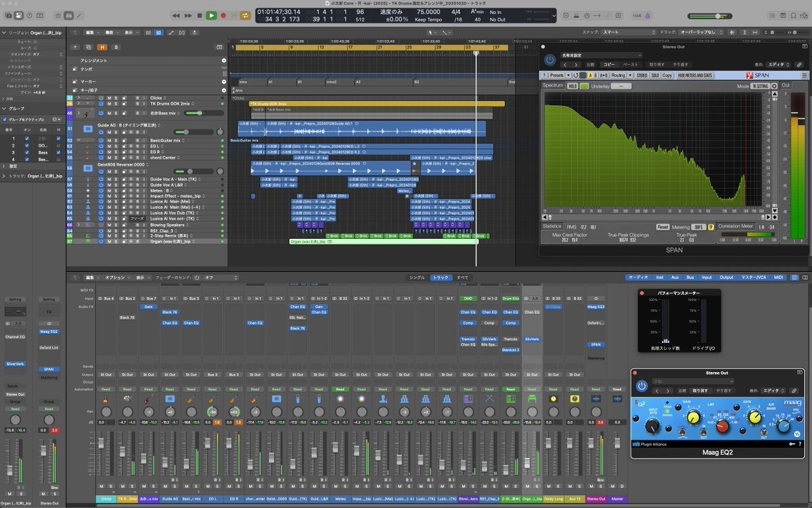The height and width of the screenshot is (508, 812).
Task: Click the SPAN plugin power bypass button
Action: (549, 60)
